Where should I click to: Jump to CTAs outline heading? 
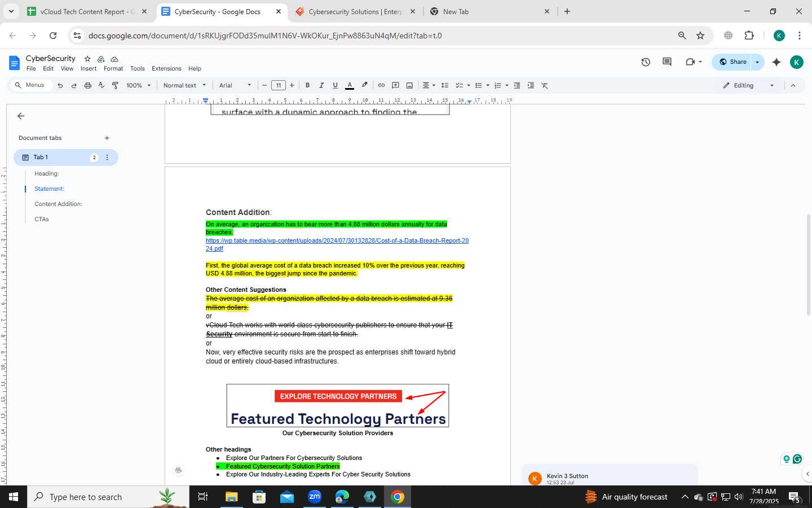[42, 219]
